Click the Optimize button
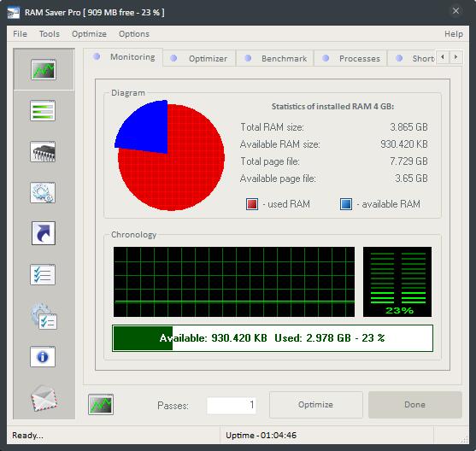This screenshot has height=451, width=476. coord(315,405)
